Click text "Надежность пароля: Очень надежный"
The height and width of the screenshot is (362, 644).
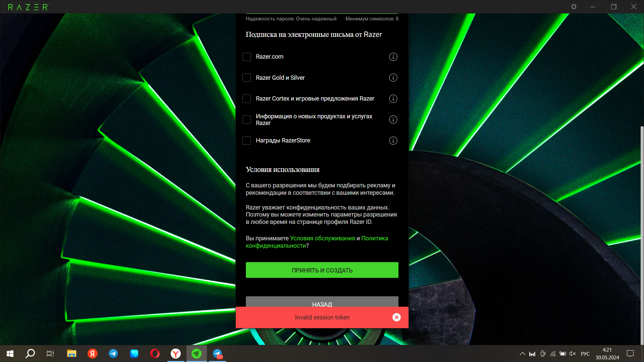291,19
